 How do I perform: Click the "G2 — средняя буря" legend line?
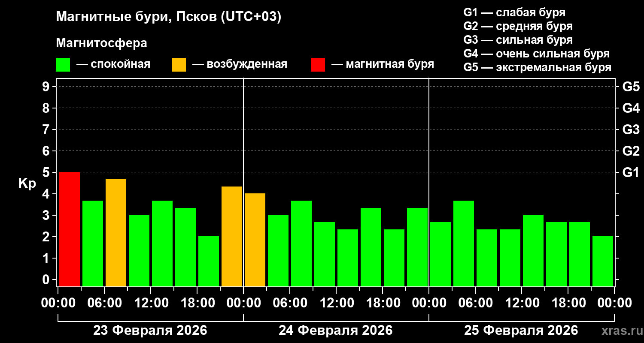(518, 26)
